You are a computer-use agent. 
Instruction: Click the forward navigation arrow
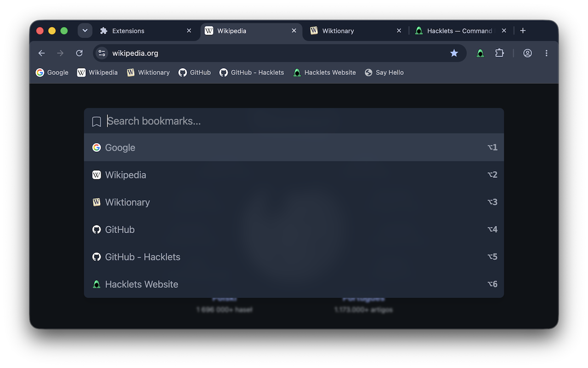60,53
